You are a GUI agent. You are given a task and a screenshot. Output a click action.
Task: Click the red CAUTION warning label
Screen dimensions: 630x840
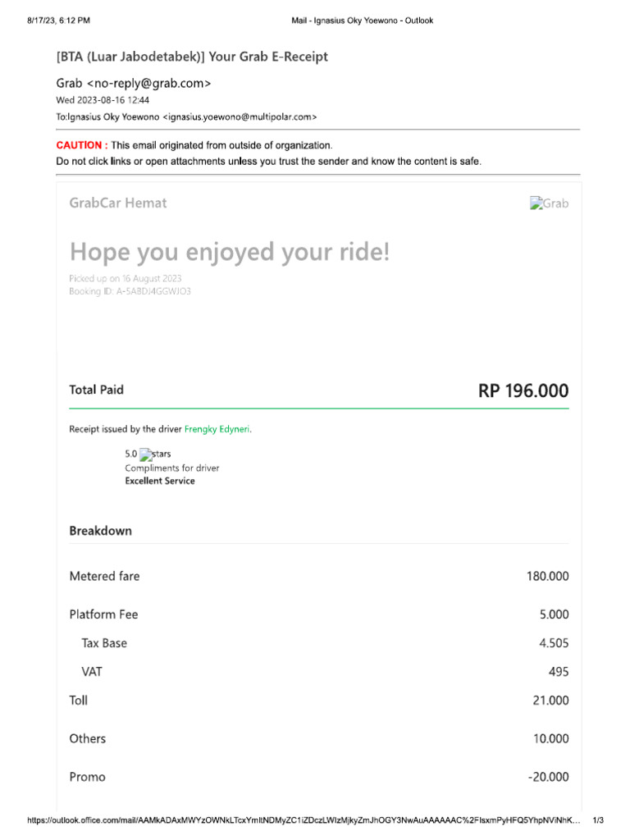[x=81, y=145]
